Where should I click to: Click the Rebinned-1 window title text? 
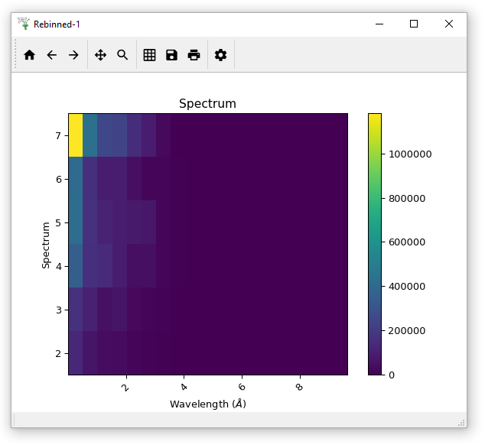pyautogui.click(x=57, y=24)
